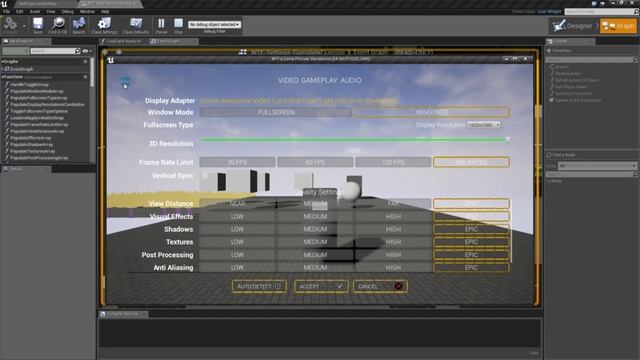Navigate back in graph history
This screenshot has height=360, width=640.
[105, 52]
